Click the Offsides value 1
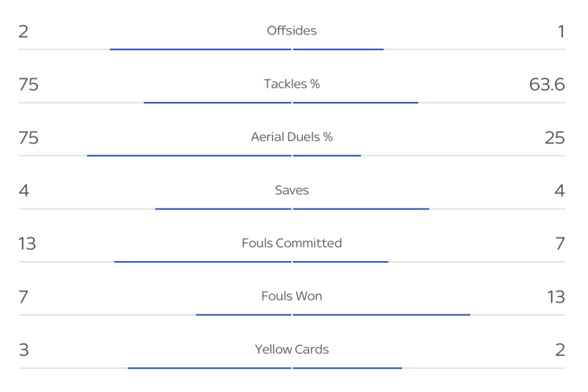The height and width of the screenshot is (392, 588). (561, 31)
